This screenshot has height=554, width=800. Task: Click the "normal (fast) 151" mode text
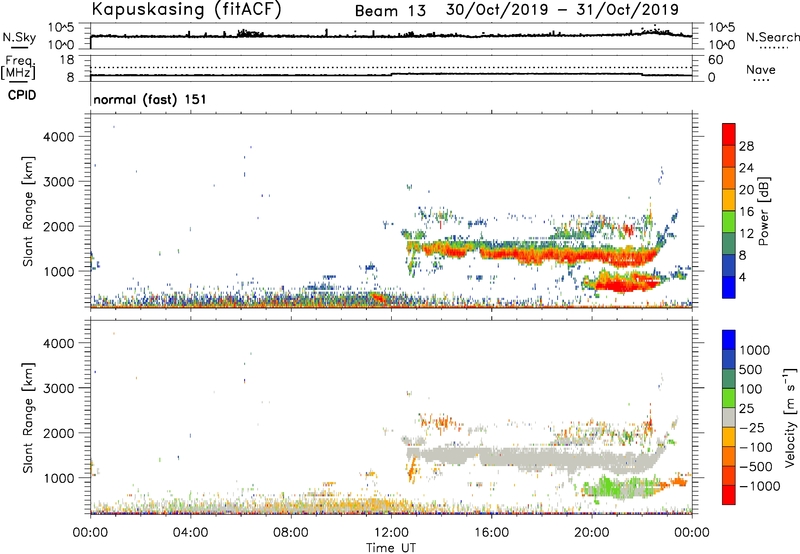pos(150,99)
